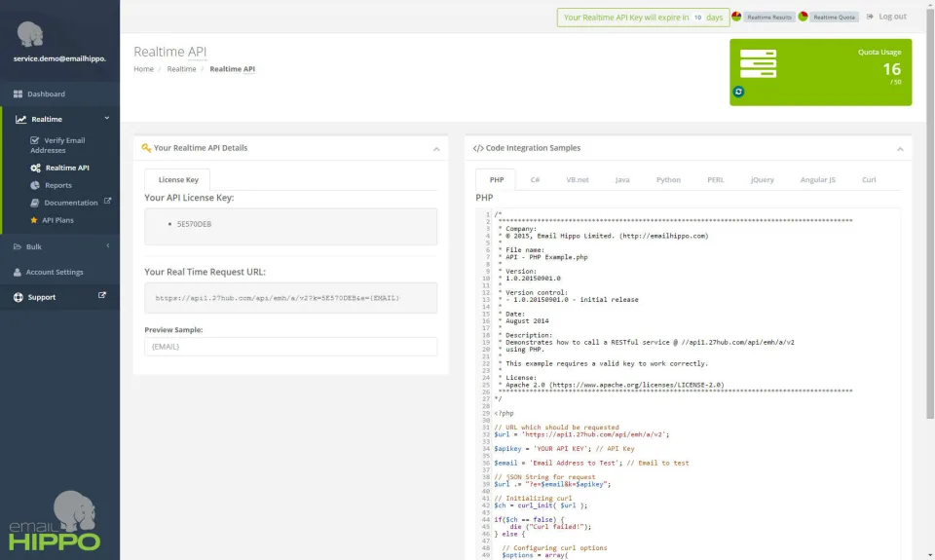Screen dimensions: 935x560
Task: Select the License Key tab
Action: pos(177,179)
